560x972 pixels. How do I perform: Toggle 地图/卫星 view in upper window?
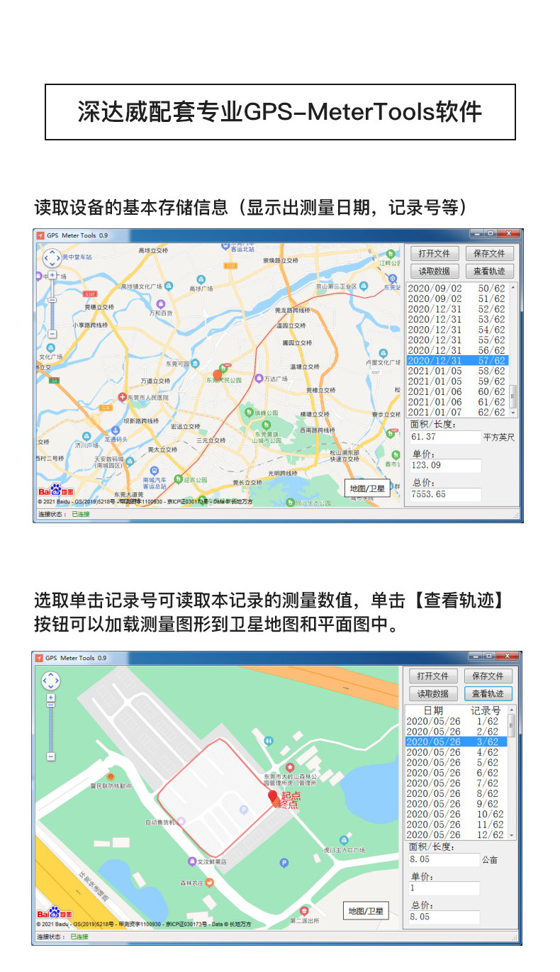point(367,488)
